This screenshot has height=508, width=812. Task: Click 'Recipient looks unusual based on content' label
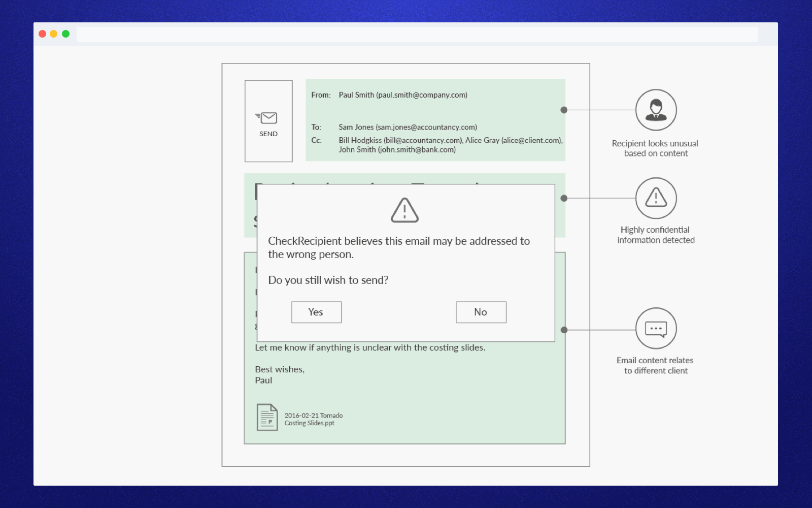655,148
